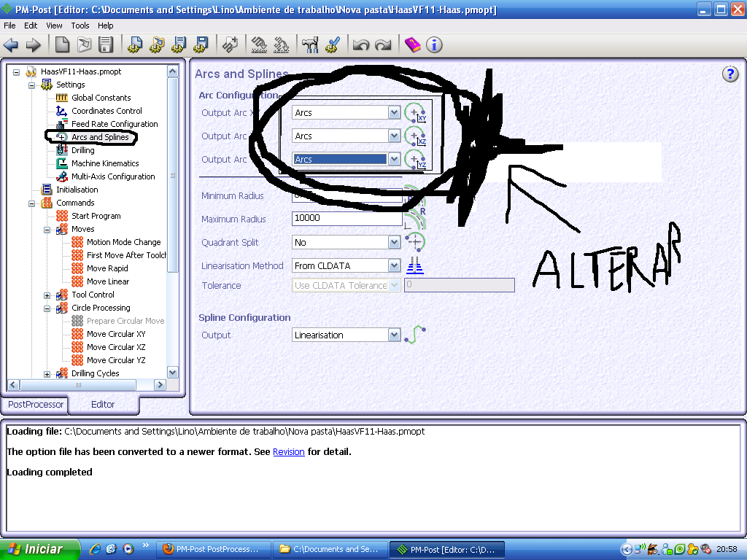Click the Forward arrow toolbar icon
Screen dimensions: 747x560
pyautogui.click(x=33, y=45)
